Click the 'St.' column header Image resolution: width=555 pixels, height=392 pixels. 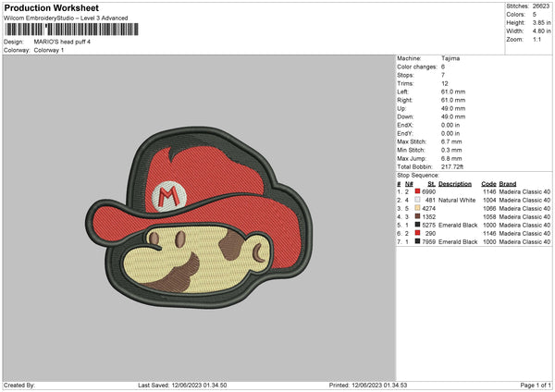click(x=431, y=184)
